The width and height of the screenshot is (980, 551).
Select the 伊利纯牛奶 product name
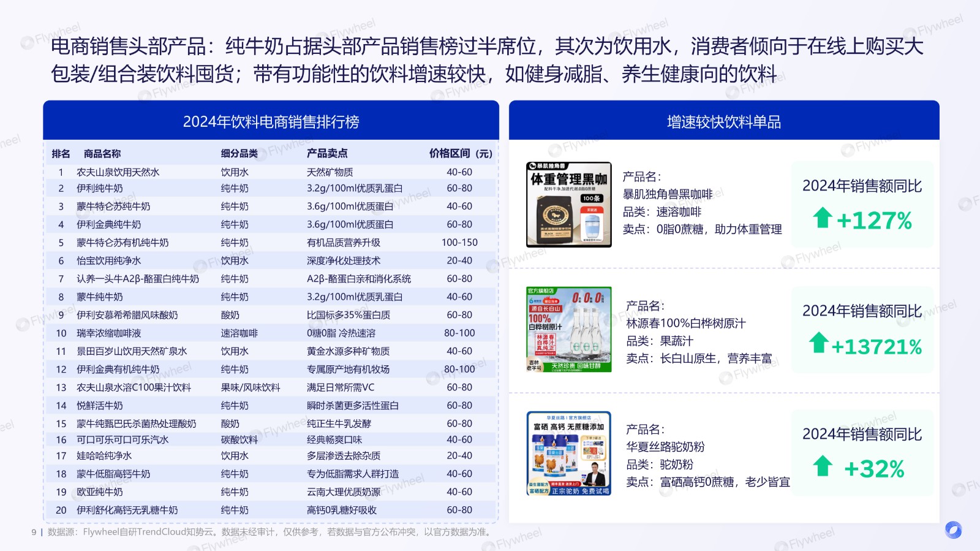(x=99, y=188)
